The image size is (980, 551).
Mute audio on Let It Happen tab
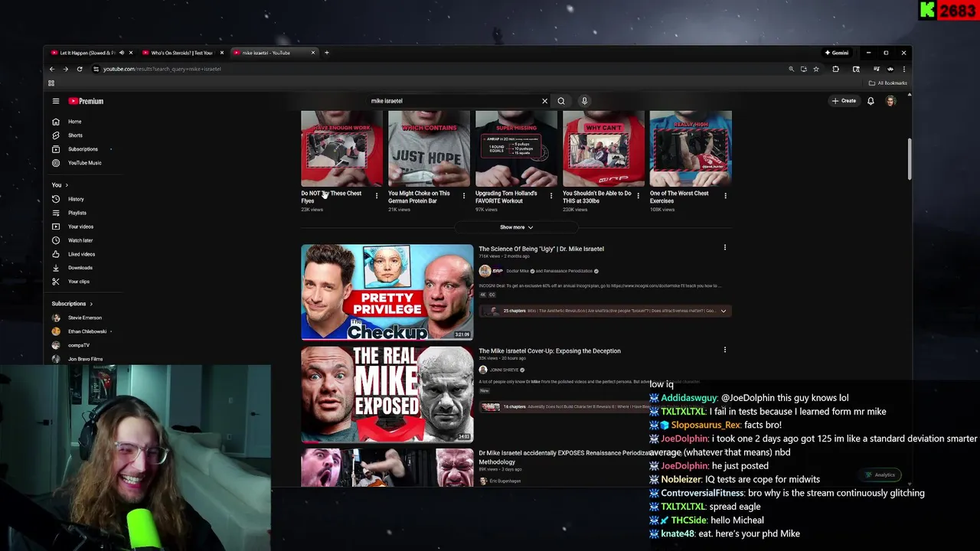point(122,53)
